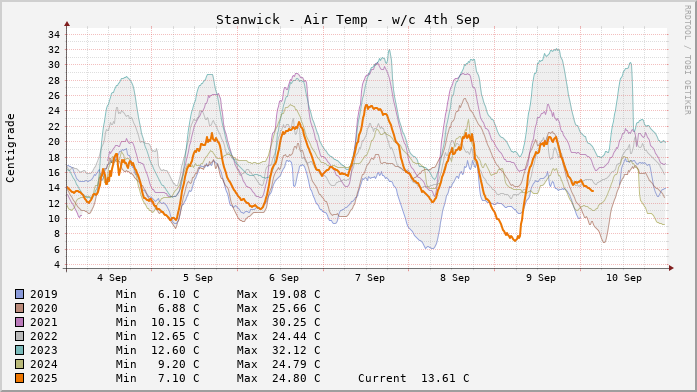697x392 pixels.
Task: Click the y-axis tick label '34'
Action: (54, 34)
